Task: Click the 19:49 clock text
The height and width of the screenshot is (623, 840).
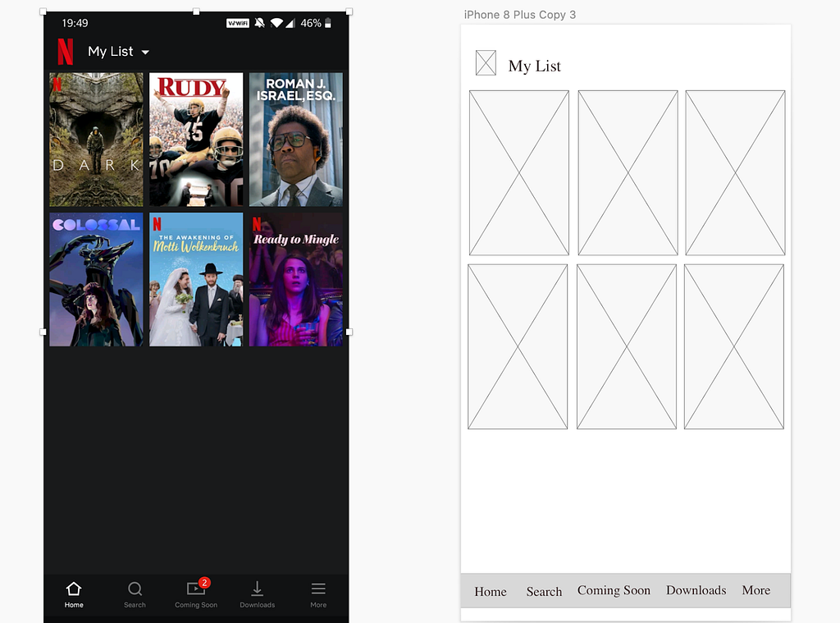Action: click(x=75, y=23)
